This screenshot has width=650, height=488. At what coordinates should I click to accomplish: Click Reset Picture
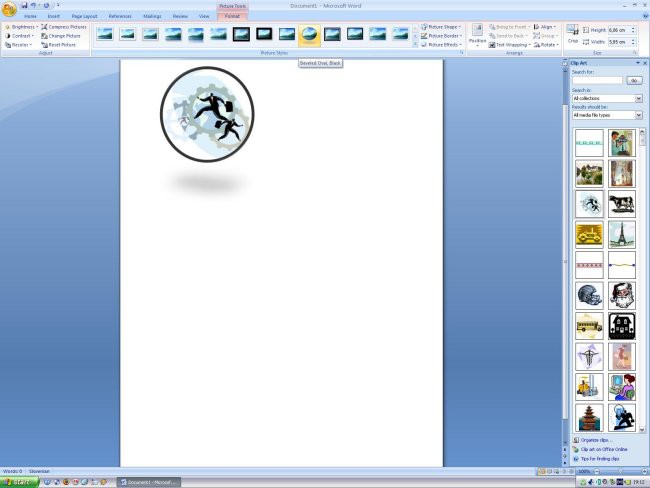coord(58,45)
